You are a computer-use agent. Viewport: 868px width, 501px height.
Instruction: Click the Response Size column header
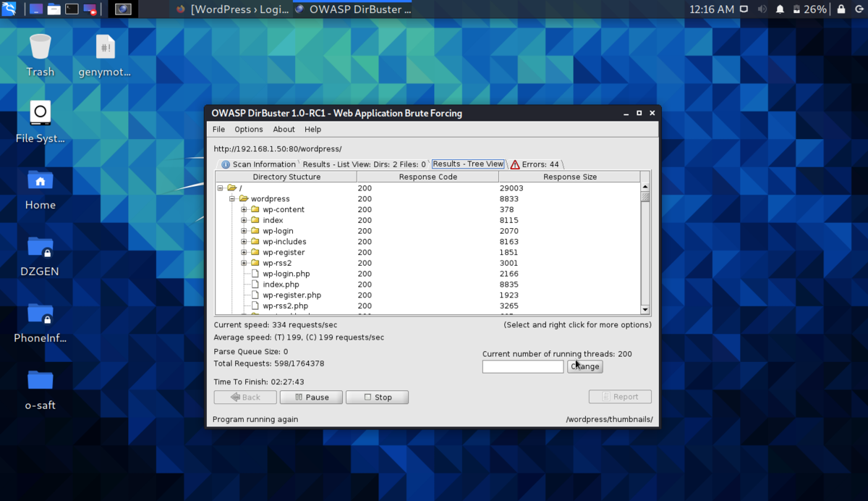pyautogui.click(x=570, y=177)
